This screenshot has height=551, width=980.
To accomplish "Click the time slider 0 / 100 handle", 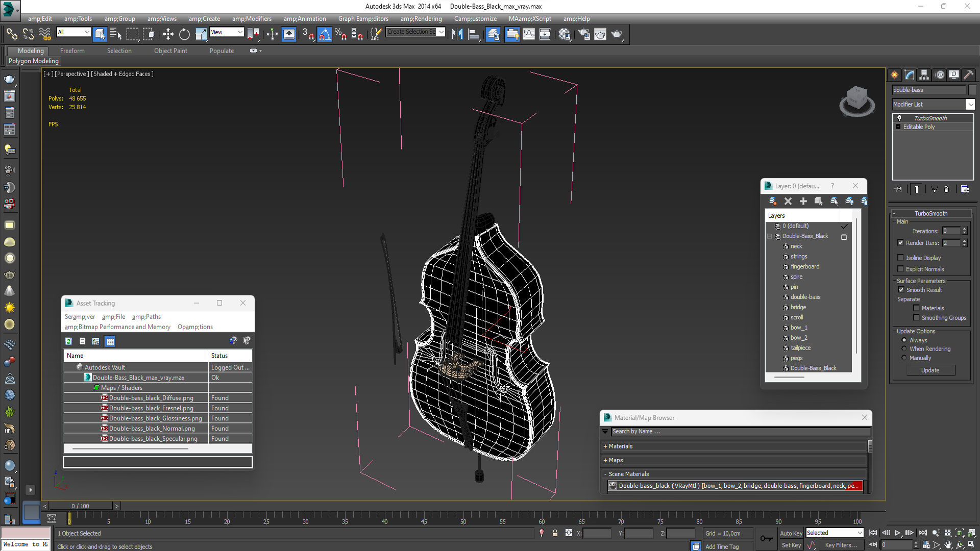I will [80, 506].
